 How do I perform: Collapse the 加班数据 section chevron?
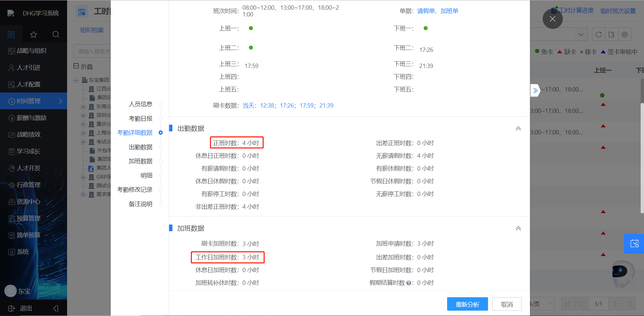click(x=518, y=228)
